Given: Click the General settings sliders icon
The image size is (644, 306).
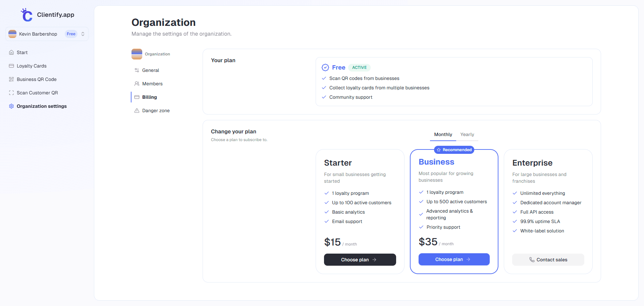Looking at the screenshot, I should pyautogui.click(x=137, y=70).
